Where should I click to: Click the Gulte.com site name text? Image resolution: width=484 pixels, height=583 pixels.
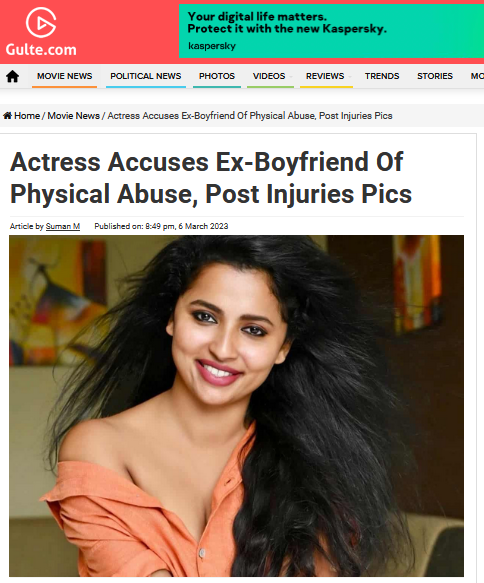(41, 49)
